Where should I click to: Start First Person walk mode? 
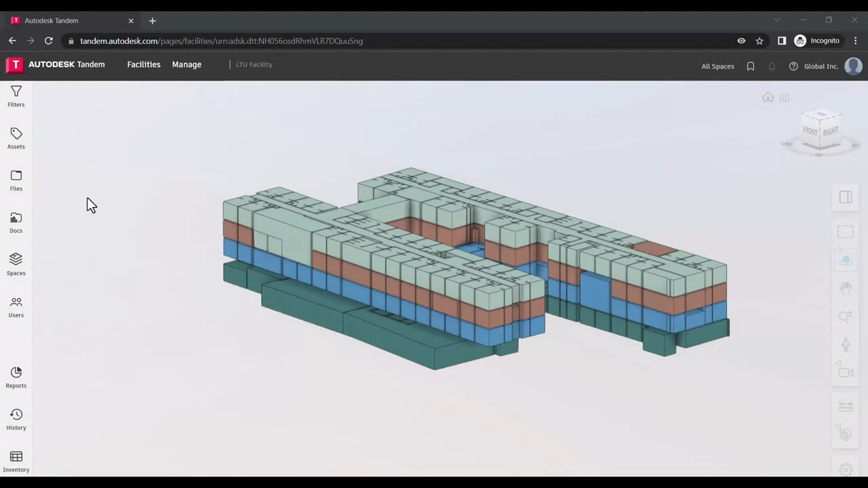coord(845,344)
